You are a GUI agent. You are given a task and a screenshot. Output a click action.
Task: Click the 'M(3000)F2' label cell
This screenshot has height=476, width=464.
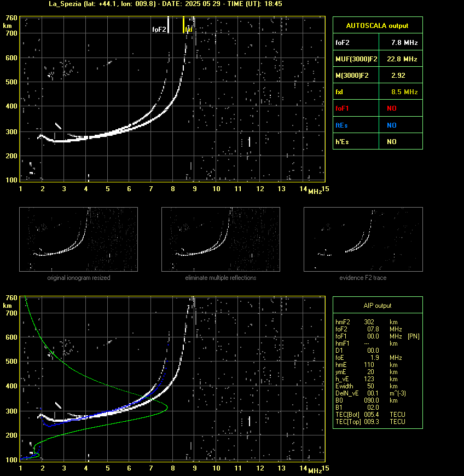(356, 75)
